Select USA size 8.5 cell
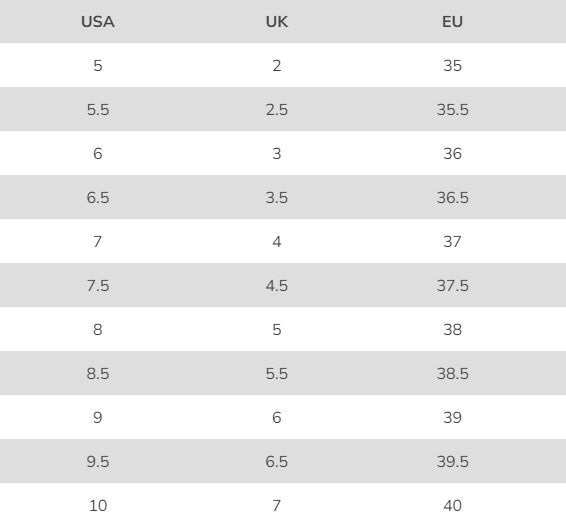This screenshot has height=526, width=566. click(x=98, y=374)
